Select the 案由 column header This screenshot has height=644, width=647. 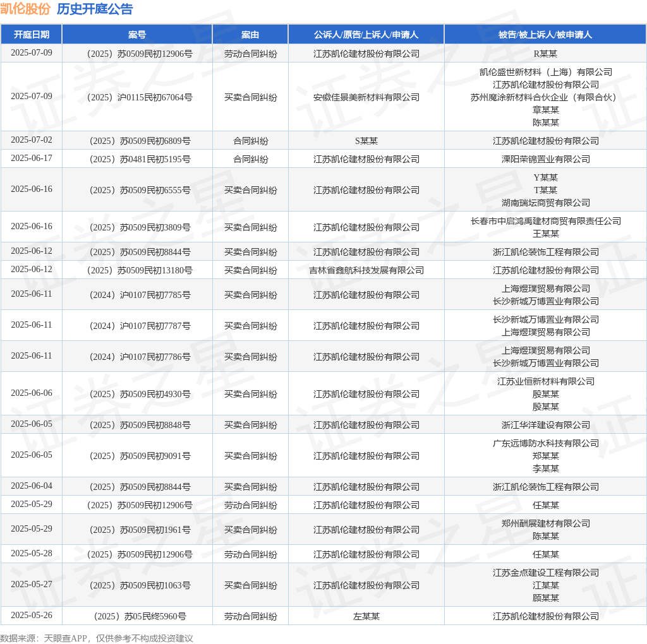coord(250,35)
